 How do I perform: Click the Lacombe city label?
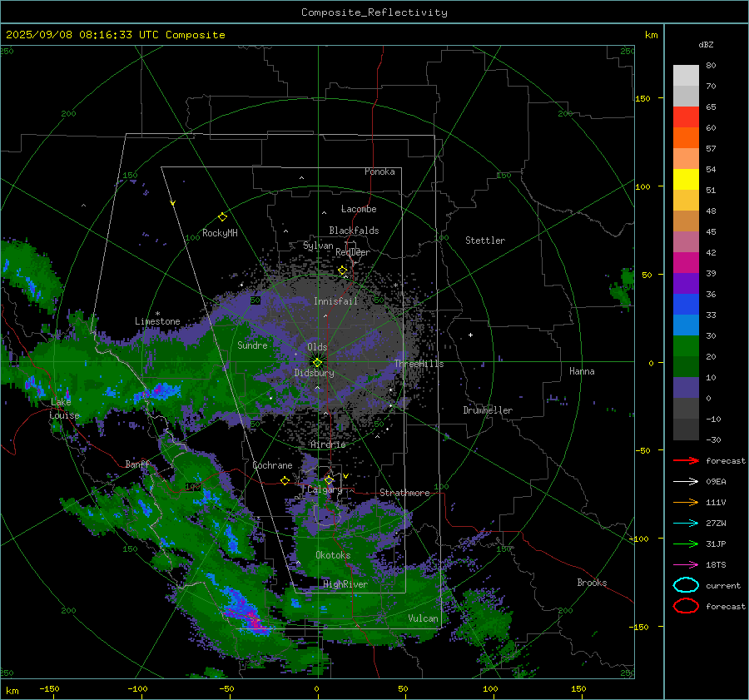point(359,209)
